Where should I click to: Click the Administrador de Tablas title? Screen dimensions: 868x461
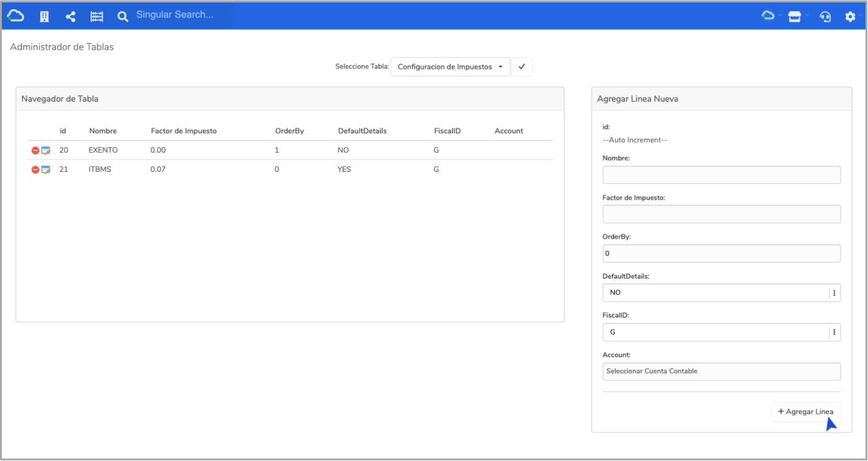click(62, 47)
